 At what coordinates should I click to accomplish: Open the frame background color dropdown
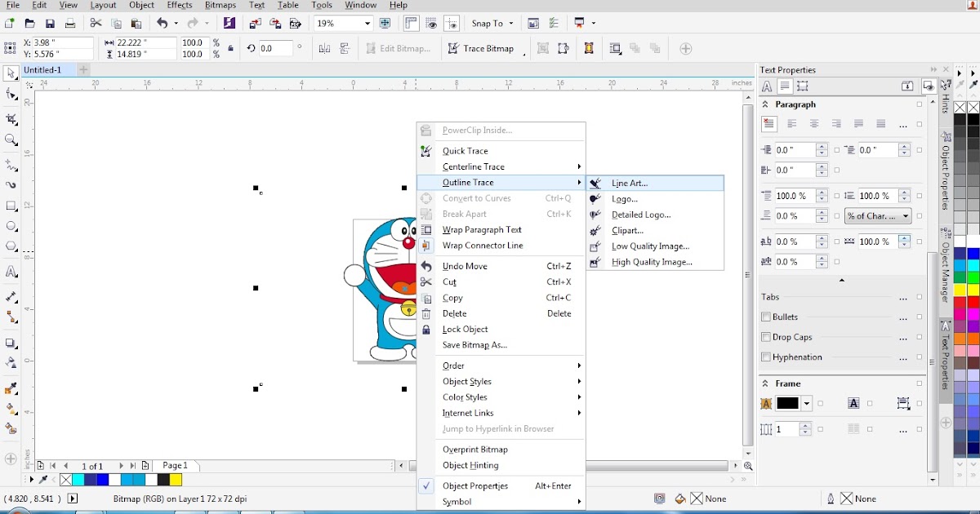[x=807, y=404]
